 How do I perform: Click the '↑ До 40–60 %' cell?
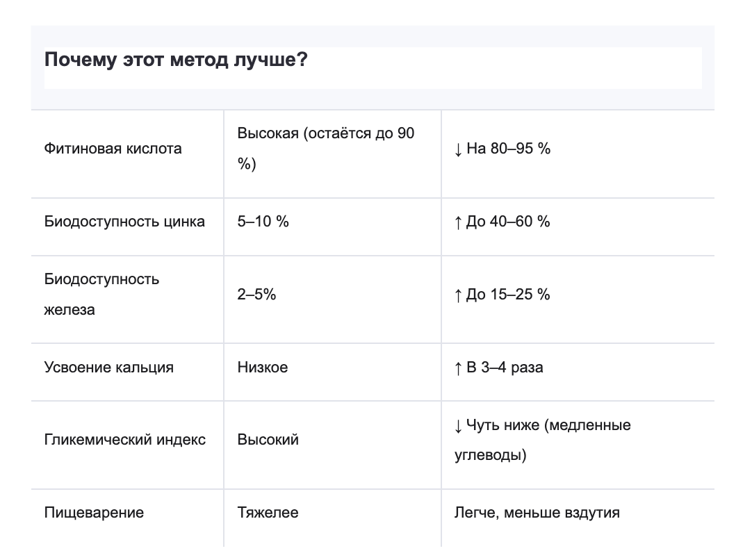[x=502, y=222]
